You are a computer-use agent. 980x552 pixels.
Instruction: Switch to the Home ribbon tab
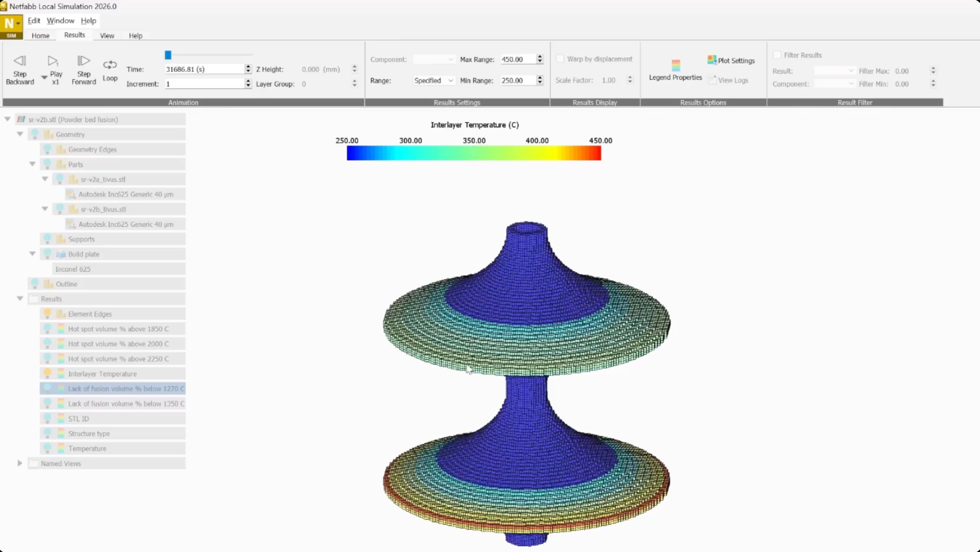[40, 36]
